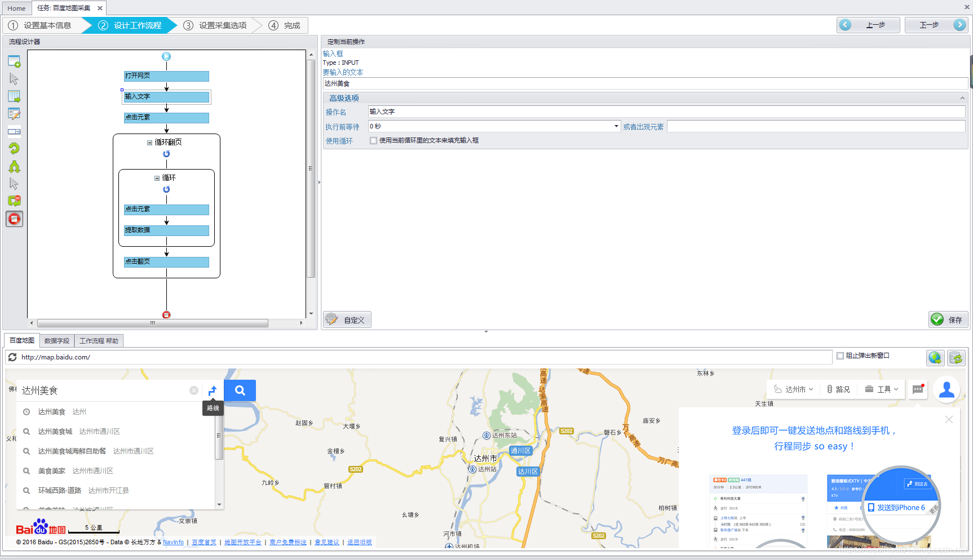Viewport: 973px width, 560px height.
Task: Collapse the 循环翻页 loop block
Action: coord(149,143)
